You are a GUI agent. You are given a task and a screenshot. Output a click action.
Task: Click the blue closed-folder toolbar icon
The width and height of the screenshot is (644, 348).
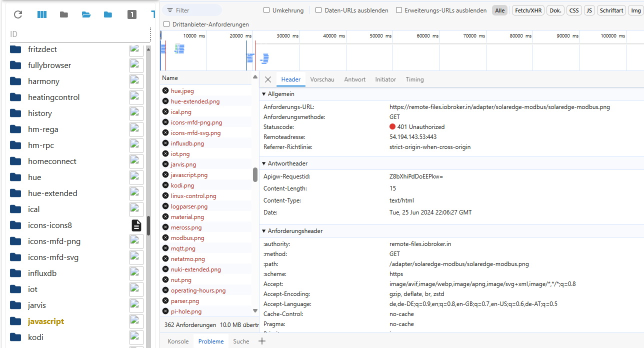(108, 14)
